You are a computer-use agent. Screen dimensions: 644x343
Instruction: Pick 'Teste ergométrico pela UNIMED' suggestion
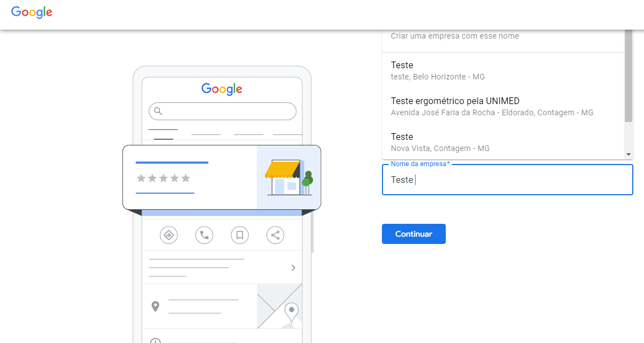503,106
